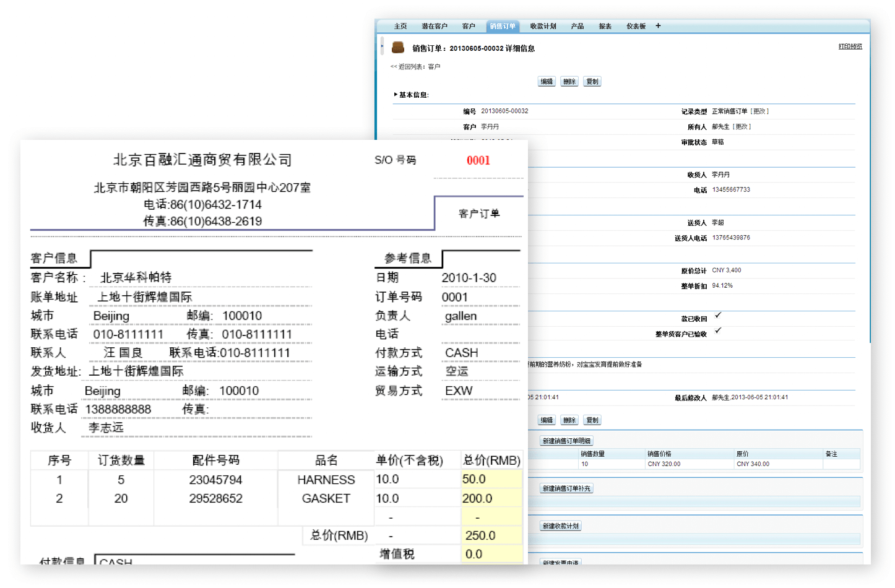This screenshot has width=895, height=588.
Task: Click the 客户订单 box on order form
Action: [479, 214]
